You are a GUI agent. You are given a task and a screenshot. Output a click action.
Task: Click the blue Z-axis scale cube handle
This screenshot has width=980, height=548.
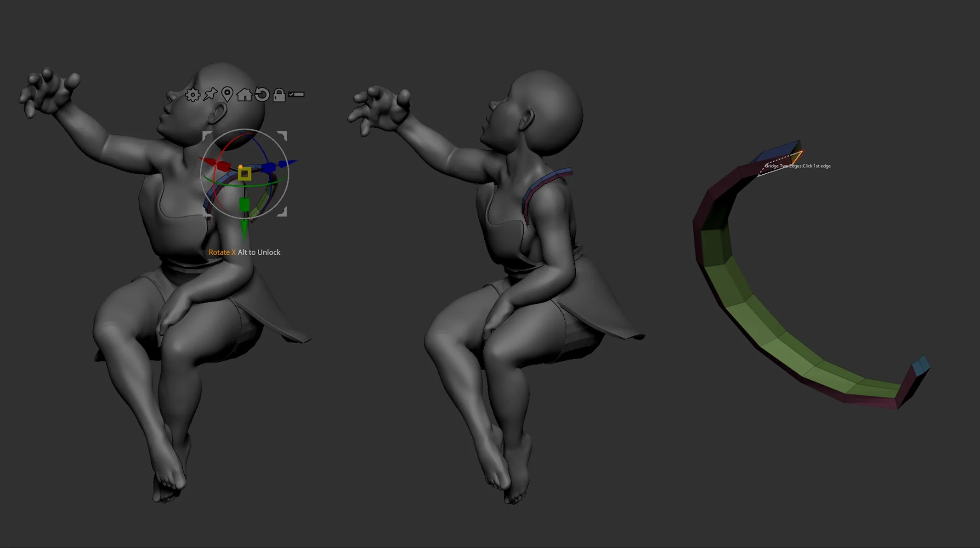tap(269, 167)
